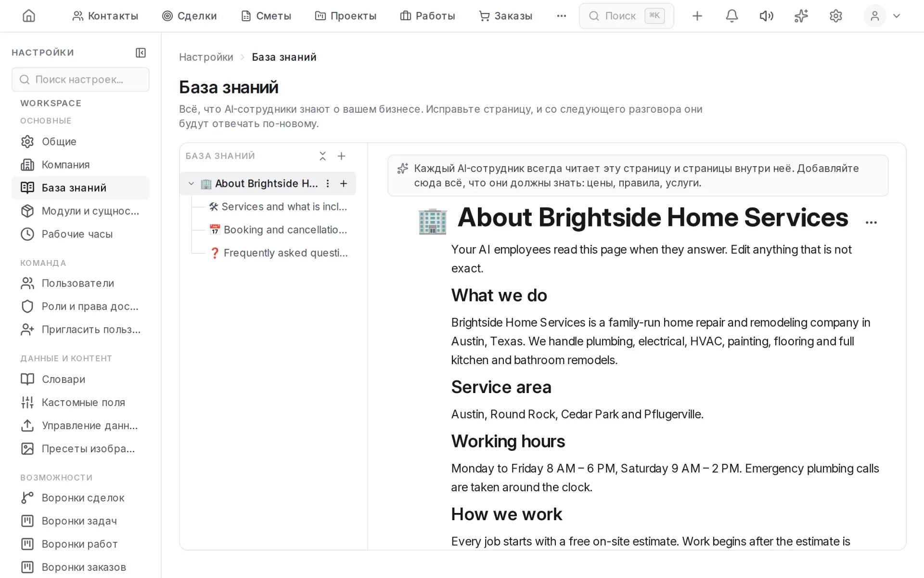Open Кастомные поля settings

tap(80, 402)
